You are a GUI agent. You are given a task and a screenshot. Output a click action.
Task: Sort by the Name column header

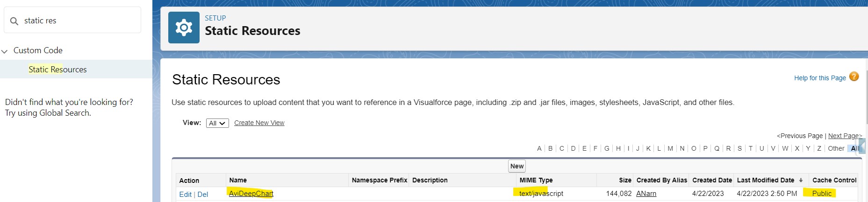[238, 180]
